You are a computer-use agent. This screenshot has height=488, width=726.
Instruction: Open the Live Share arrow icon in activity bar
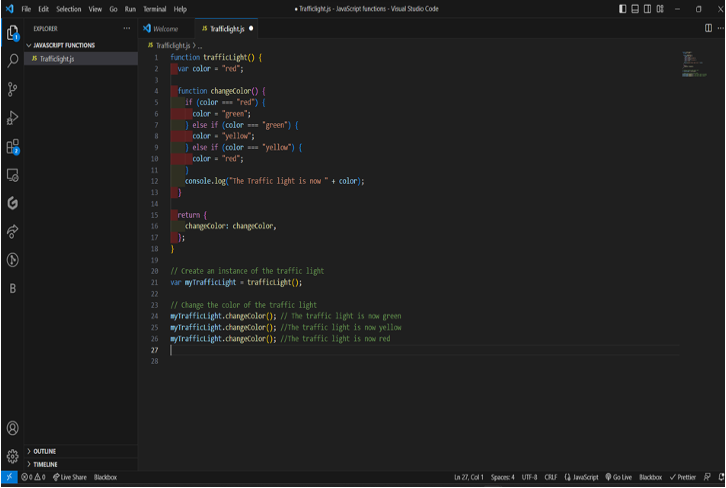[13, 231]
